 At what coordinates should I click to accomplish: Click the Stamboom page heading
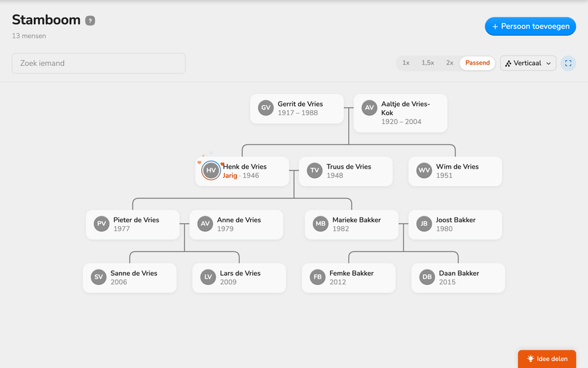[46, 20]
